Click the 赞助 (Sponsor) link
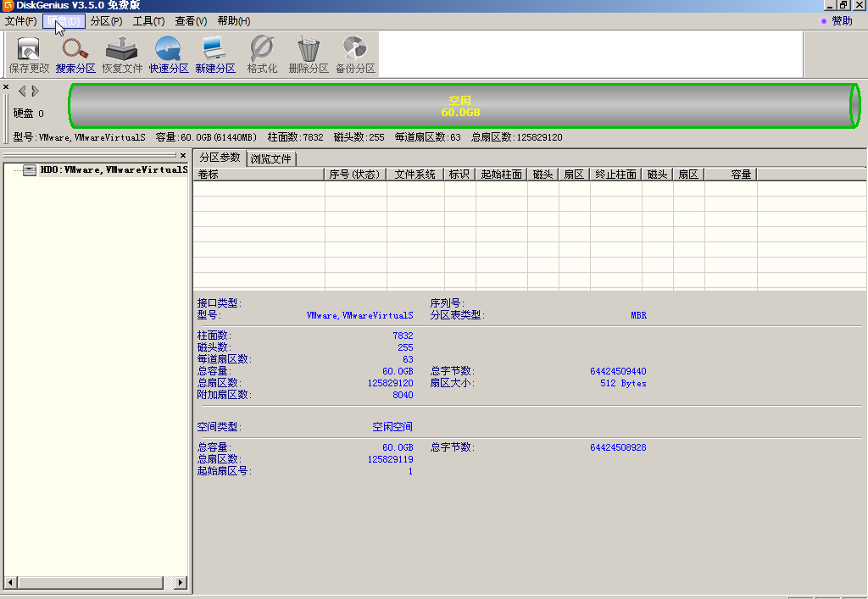 tap(841, 21)
